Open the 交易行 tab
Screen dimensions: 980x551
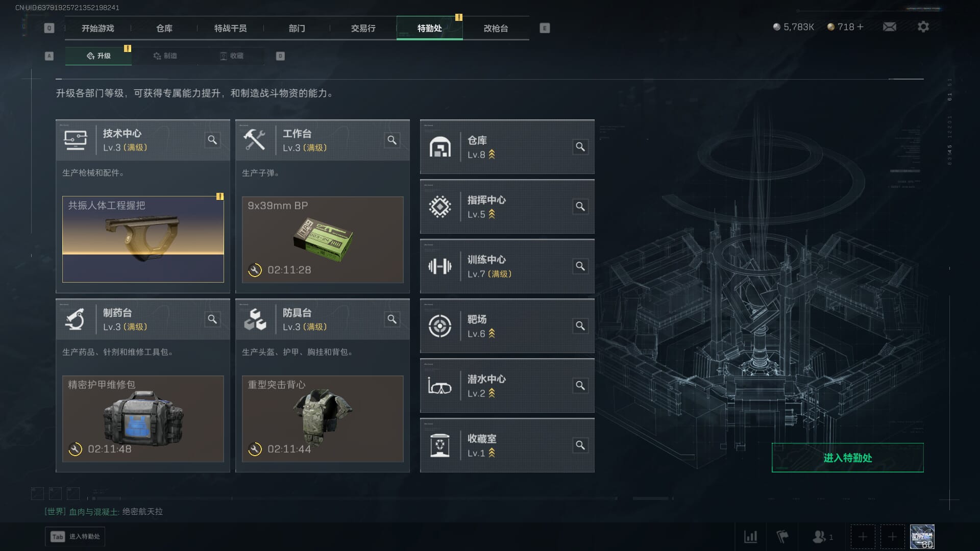[363, 28]
